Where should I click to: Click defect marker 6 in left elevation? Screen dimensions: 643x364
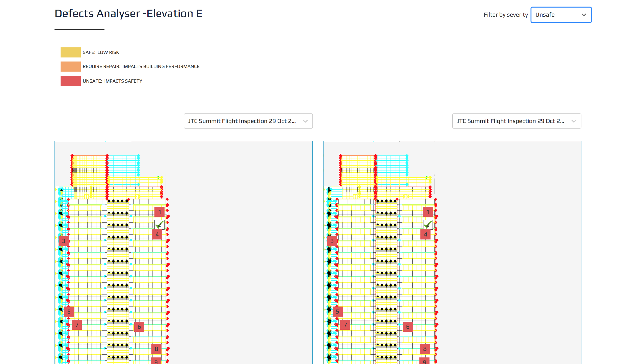(139, 327)
